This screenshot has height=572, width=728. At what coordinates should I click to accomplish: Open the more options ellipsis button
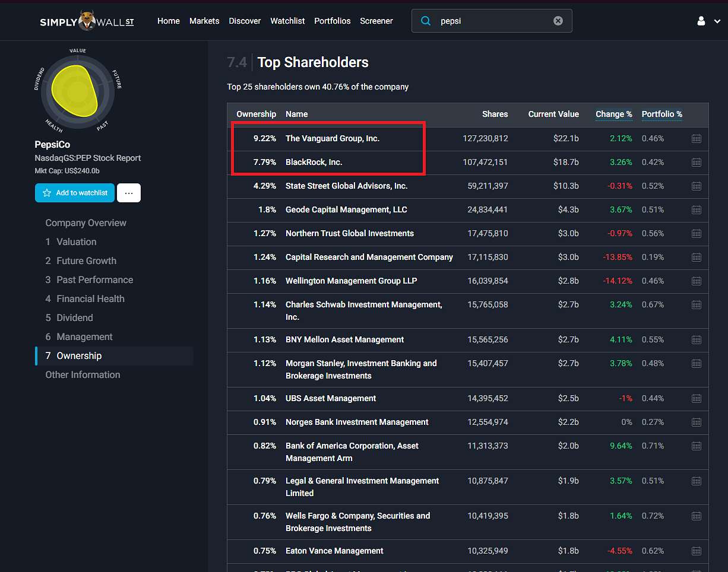(129, 193)
